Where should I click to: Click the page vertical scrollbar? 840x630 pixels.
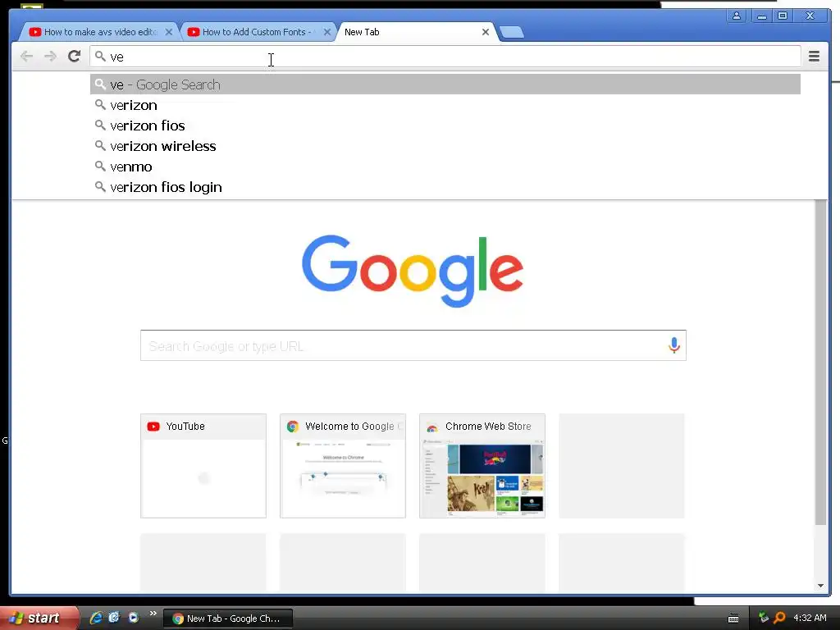tap(820, 362)
